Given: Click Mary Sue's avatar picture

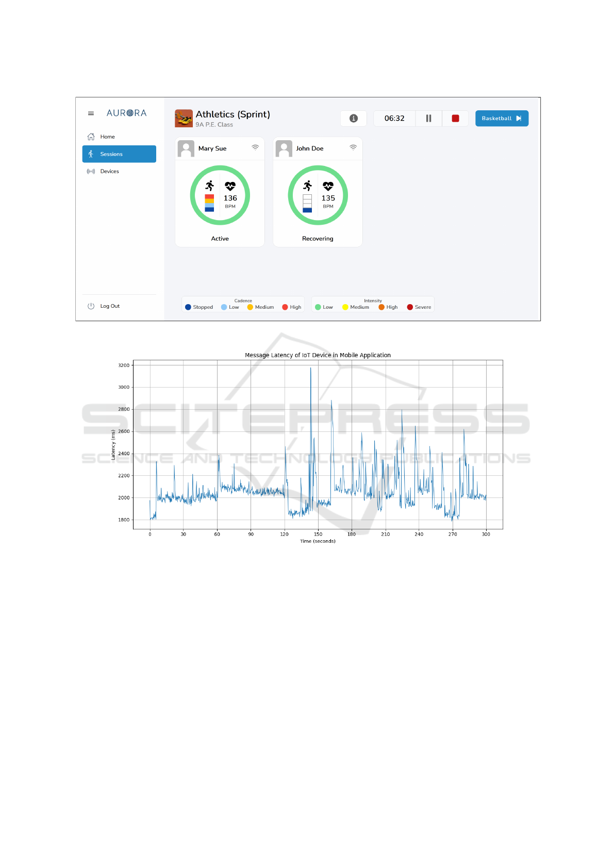Looking at the screenshot, I should click(x=186, y=148).
